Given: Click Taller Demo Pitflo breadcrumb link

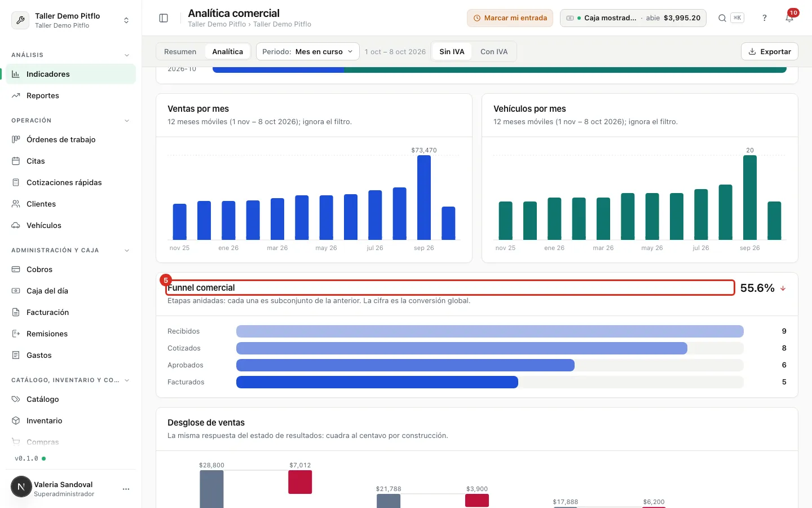Looking at the screenshot, I should (x=217, y=24).
